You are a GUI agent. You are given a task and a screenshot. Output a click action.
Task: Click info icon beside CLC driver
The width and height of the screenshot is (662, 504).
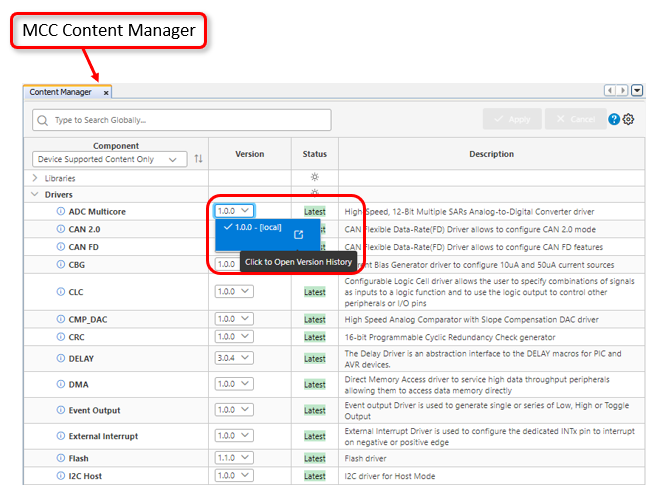60,292
